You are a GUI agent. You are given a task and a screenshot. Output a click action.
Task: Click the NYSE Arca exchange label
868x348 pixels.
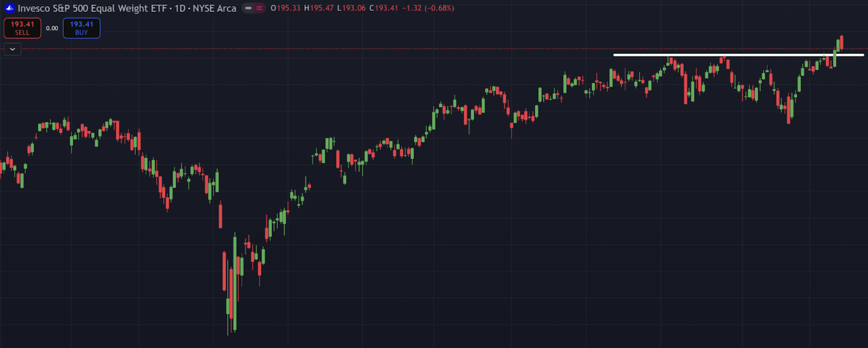click(214, 8)
